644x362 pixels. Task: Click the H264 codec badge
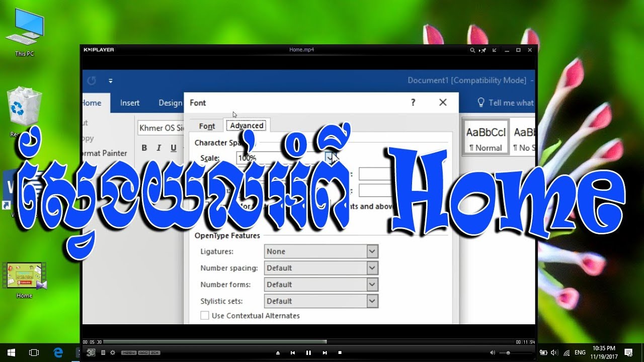click(x=128, y=353)
